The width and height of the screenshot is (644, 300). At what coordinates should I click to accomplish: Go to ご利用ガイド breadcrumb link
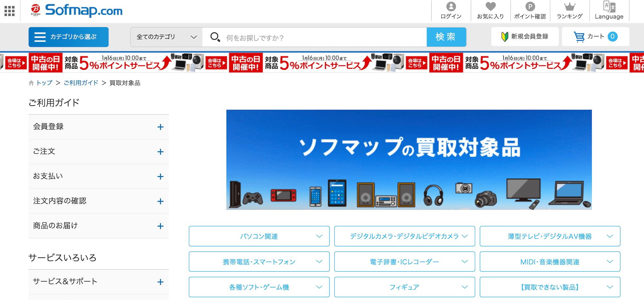(81, 83)
